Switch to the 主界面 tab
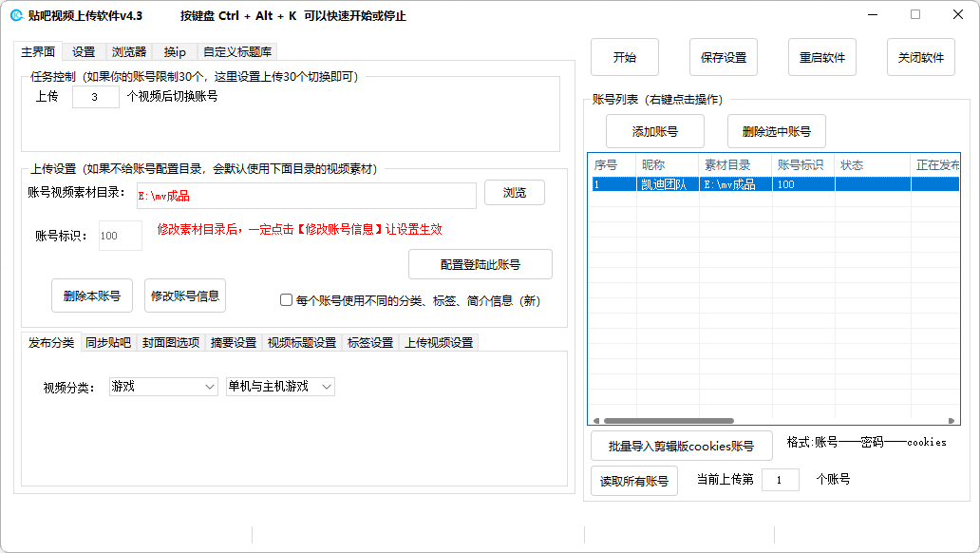The height and width of the screenshot is (553, 980). pyautogui.click(x=37, y=52)
